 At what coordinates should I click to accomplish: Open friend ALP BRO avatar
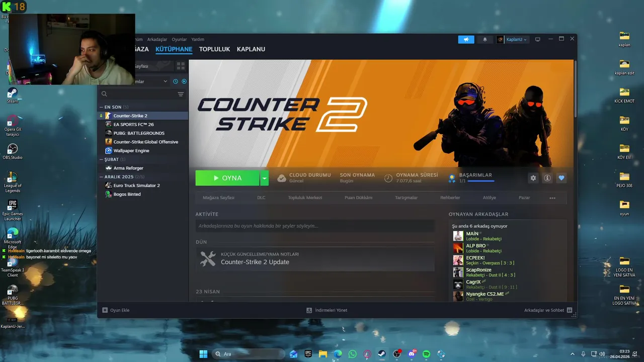pyautogui.click(x=458, y=248)
